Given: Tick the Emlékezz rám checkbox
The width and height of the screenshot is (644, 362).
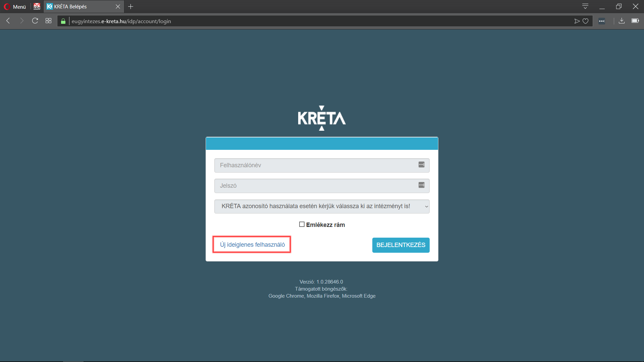Looking at the screenshot, I should (302, 224).
